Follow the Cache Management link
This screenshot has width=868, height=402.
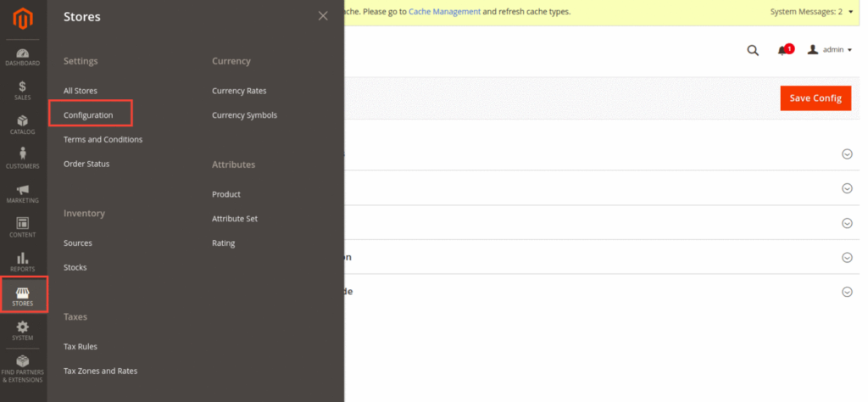point(444,12)
